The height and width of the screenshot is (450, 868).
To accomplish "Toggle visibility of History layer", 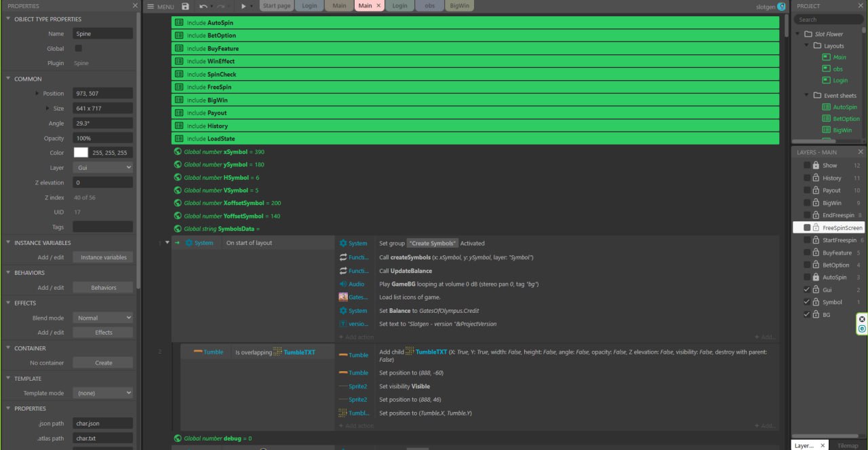I will (x=806, y=178).
